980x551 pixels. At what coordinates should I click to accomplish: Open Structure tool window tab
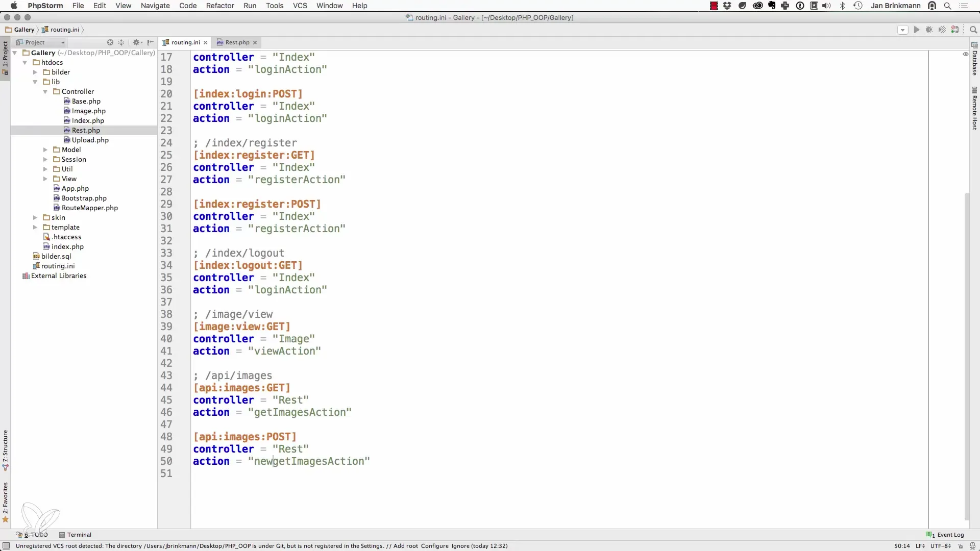coord(5,450)
